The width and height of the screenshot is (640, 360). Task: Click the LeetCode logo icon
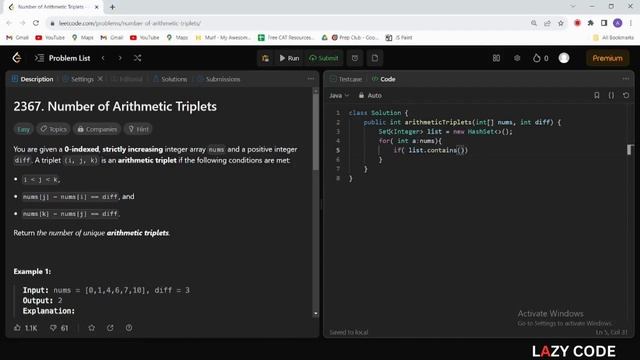17,58
